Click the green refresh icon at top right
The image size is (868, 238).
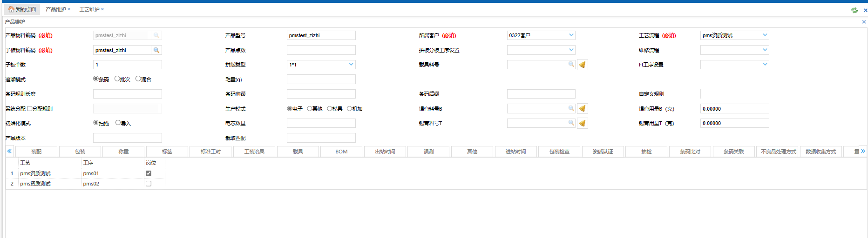[854, 10]
